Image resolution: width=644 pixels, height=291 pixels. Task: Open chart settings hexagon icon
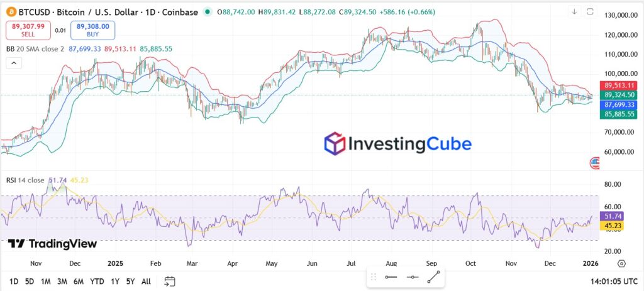tap(621, 263)
